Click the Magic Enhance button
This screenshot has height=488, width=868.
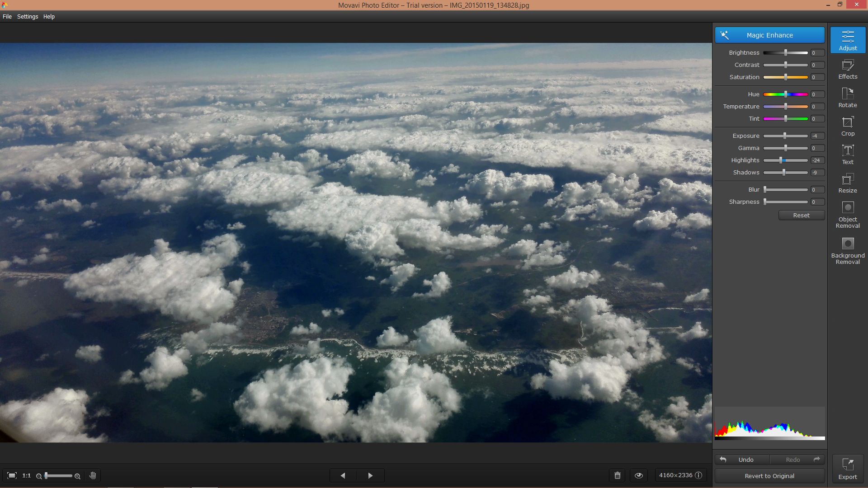click(x=769, y=35)
